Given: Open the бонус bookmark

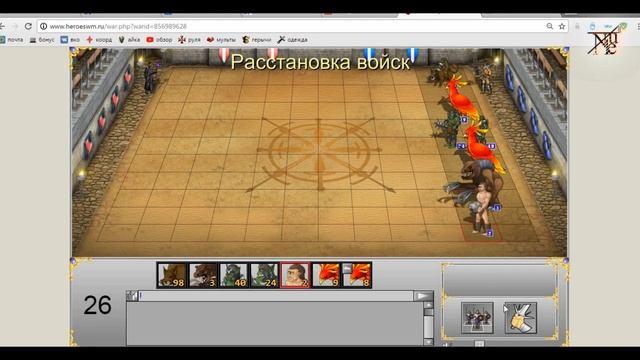Looking at the screenshot, I should (x=42, y=40).
